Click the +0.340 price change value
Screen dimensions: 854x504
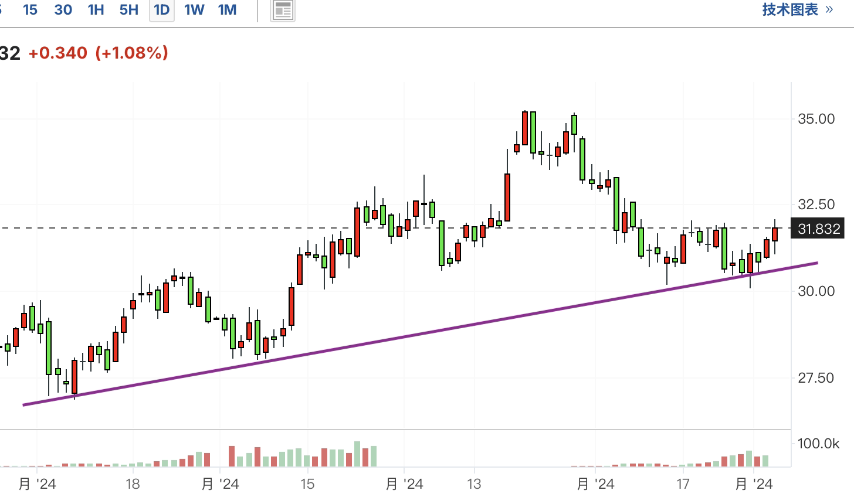click(57, 53)
